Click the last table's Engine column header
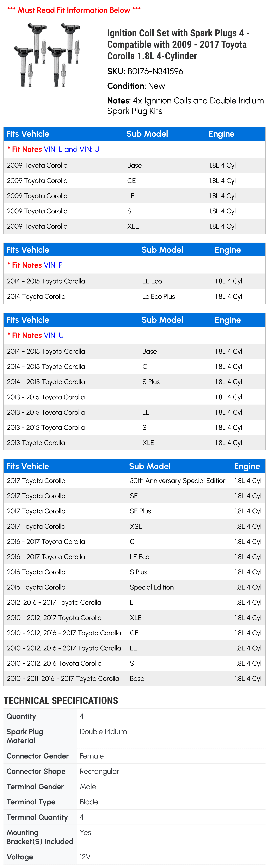 (247, 466)
